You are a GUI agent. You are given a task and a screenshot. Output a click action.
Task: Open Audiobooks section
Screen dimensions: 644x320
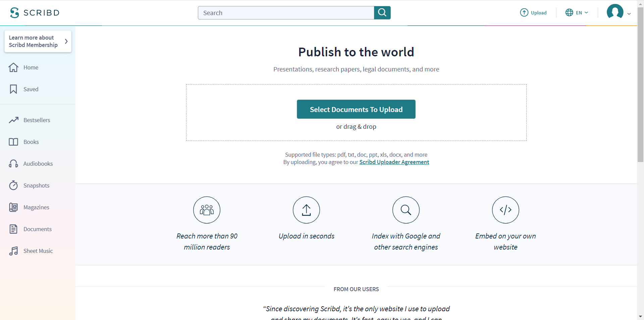(x=38, y=164)
